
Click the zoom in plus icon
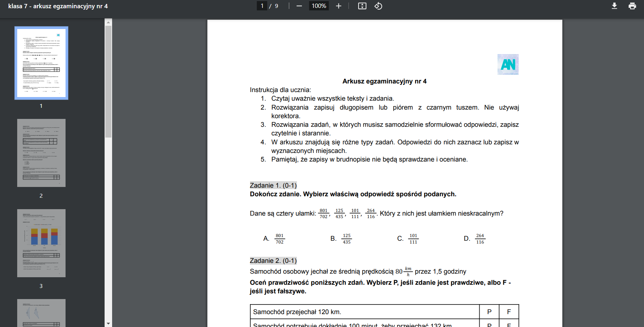338,6
